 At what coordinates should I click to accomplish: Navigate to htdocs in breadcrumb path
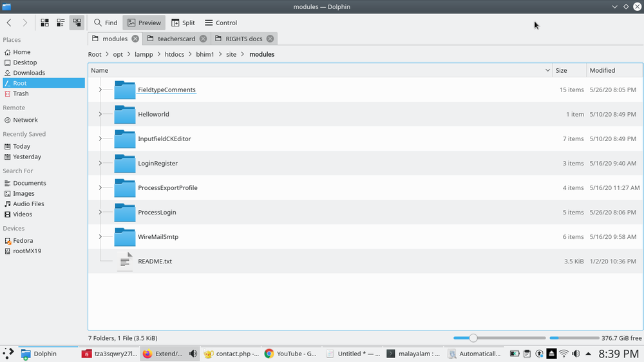point(174,54)
